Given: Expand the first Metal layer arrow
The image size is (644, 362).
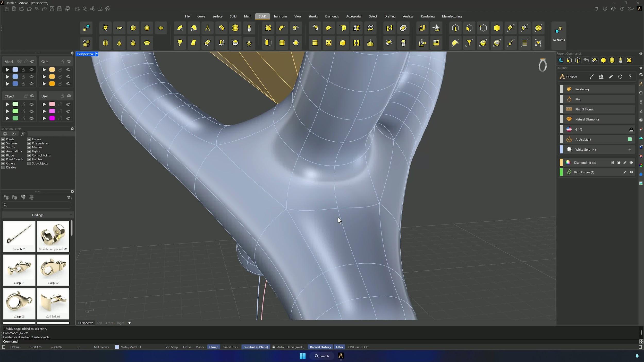Looking at the screenshot, I should (x=7, y=70).
